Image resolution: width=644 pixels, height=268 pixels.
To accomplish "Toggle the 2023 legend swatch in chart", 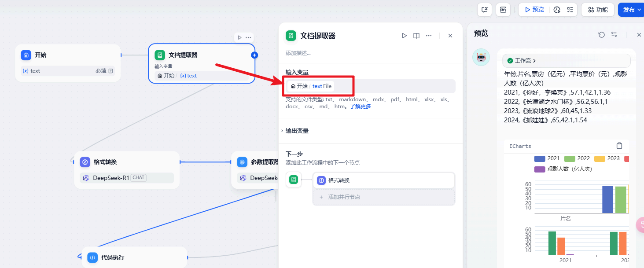I will (600, 158).
